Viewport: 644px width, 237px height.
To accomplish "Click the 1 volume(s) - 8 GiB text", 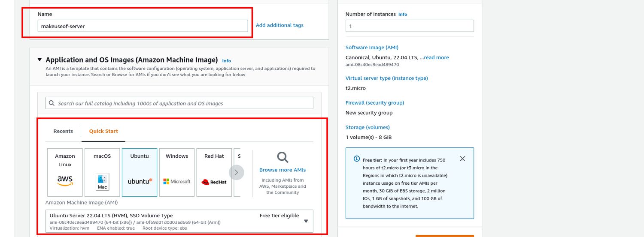I will 369,138.
